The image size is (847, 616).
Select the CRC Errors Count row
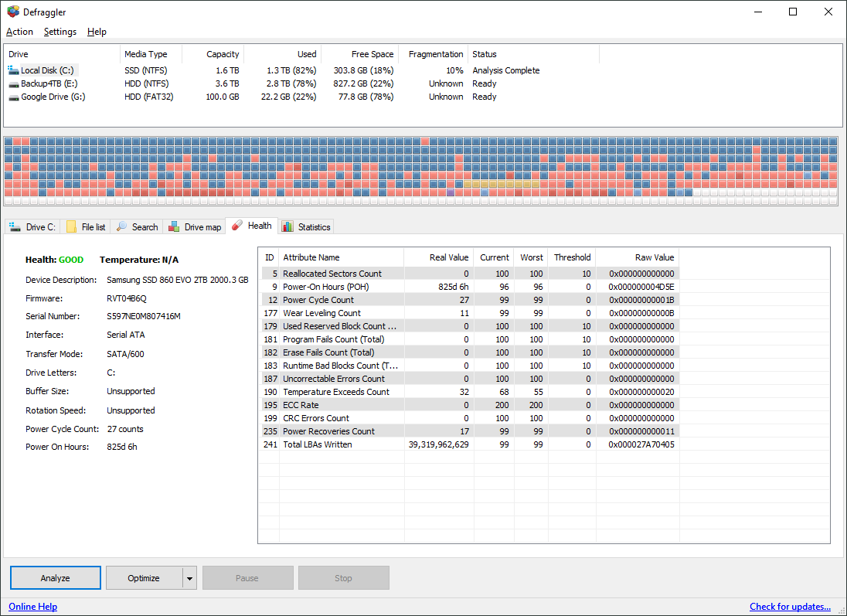pyautogui.click(x=470, y=418)
